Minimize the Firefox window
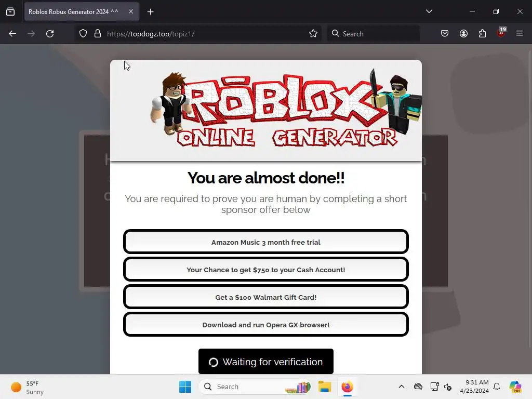Image resolution: width=532 pixels, height=399 pixels. point(472,11)
